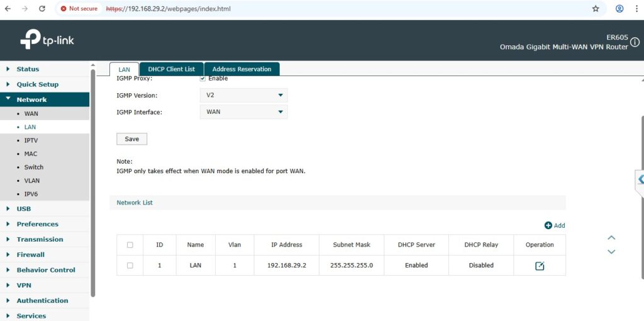
Task: Click the scroll up chevron on right
Action: point(611,238)
